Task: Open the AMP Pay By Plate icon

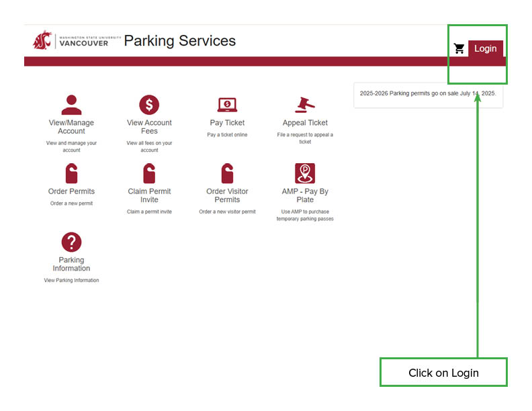Action: pyautogui.click(x=305, y=173)
